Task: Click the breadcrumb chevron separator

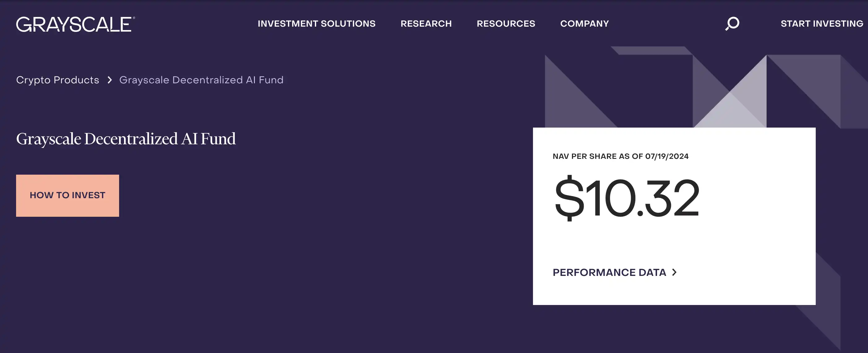Action: [110, 80]
